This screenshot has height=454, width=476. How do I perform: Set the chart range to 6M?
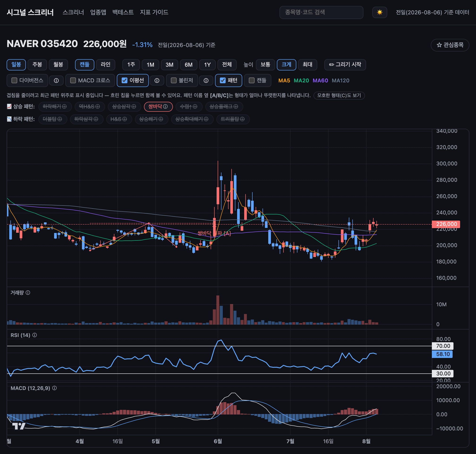[x=189, y=65]
